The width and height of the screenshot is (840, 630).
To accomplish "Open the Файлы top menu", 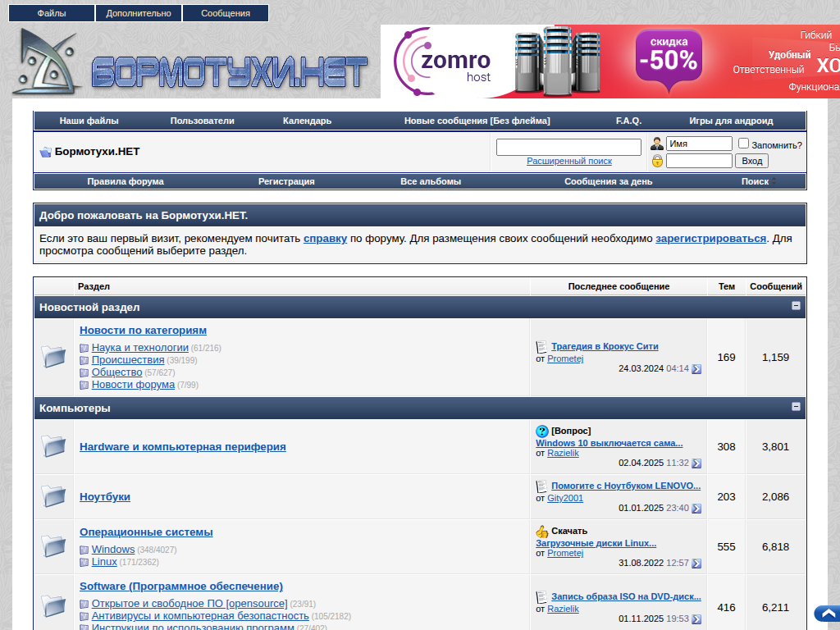I will coord(52,13).
